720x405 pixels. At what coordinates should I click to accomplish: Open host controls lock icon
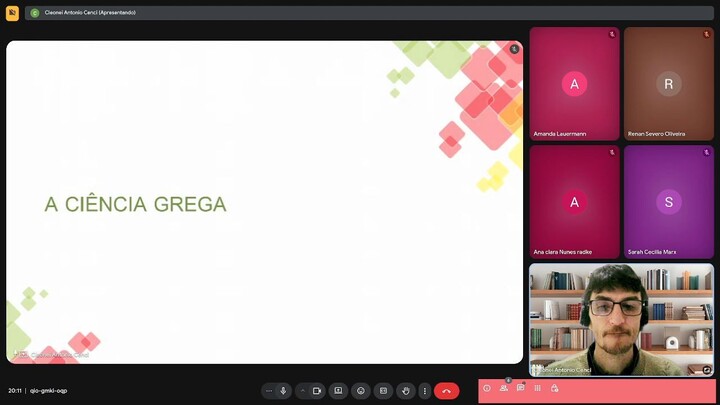click(554, 388)
